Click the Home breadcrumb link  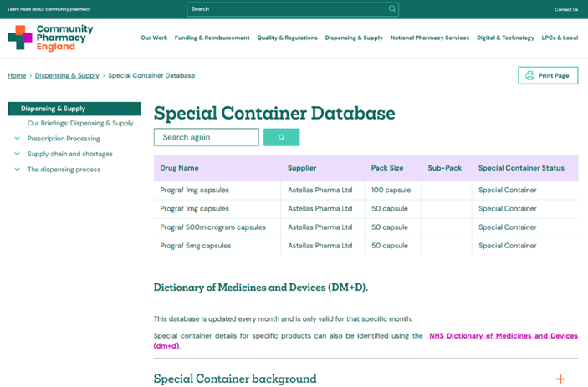(17, 75)
